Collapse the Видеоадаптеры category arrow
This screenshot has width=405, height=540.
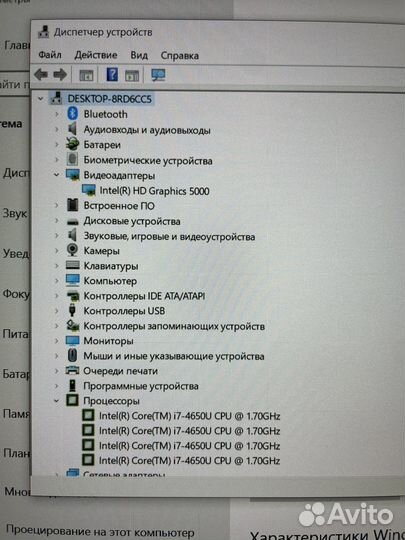click(56, 175)
